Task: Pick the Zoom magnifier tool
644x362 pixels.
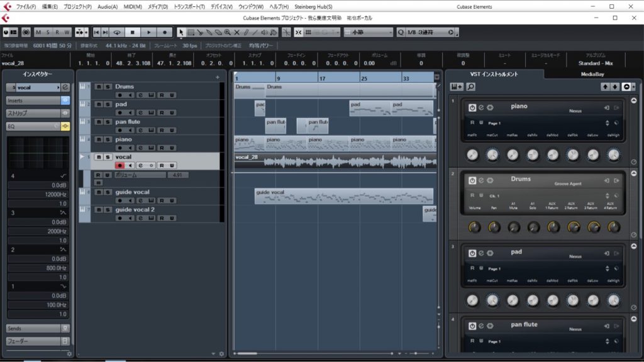Action: 227,32
